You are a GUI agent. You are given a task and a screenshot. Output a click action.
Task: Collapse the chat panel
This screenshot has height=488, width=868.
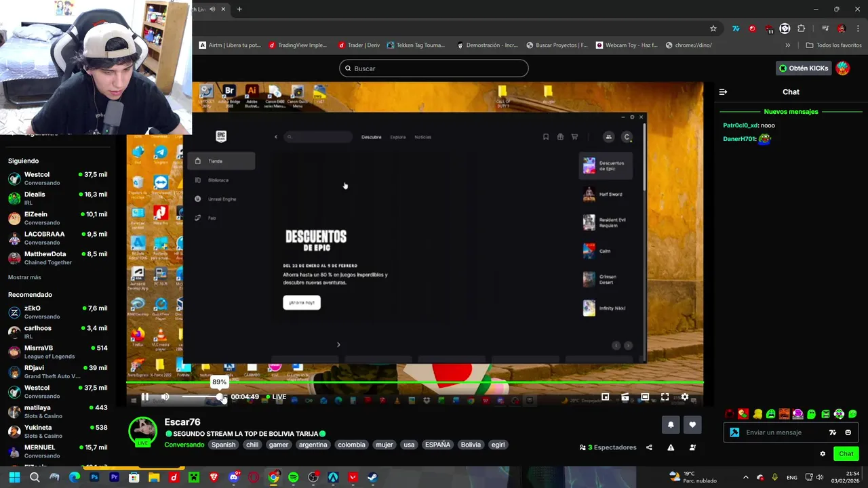tap(723, 91)
